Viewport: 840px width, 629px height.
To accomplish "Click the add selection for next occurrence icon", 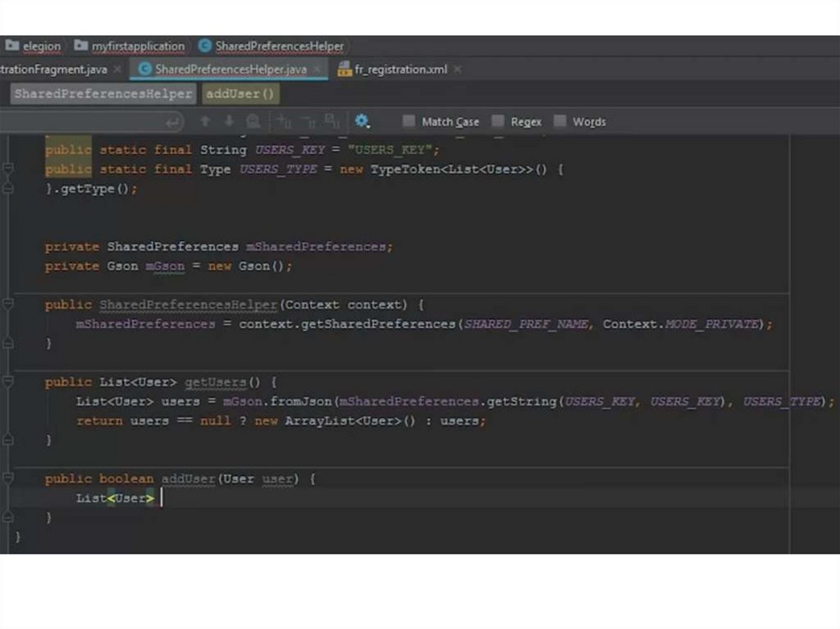I will (284, 121).
